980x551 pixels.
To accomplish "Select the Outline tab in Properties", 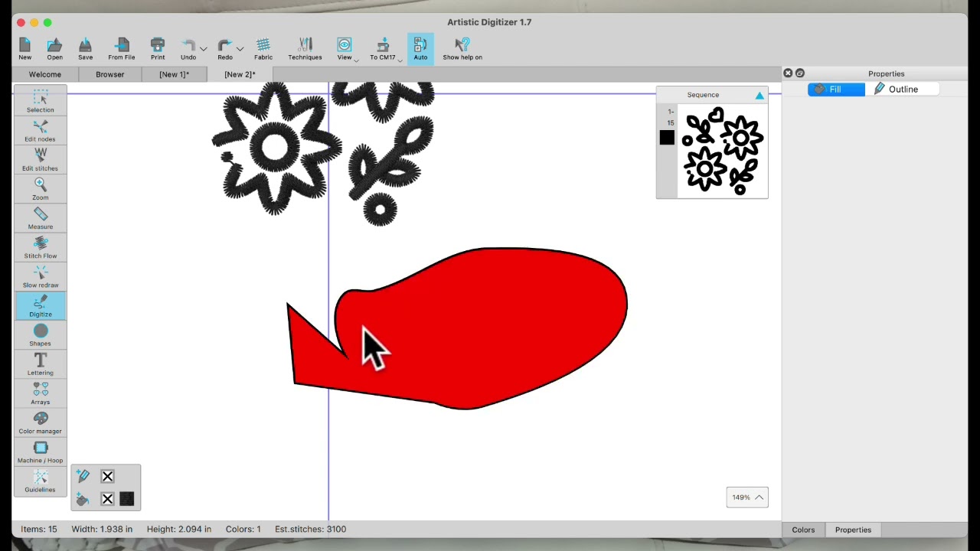I will tap(902, 90).
